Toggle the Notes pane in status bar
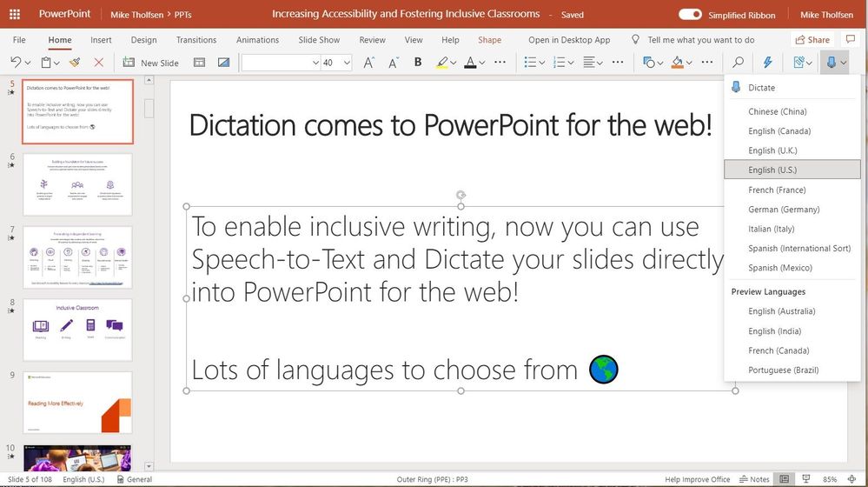This screenshot has height=487, width=868. click(x=754, y=479)
